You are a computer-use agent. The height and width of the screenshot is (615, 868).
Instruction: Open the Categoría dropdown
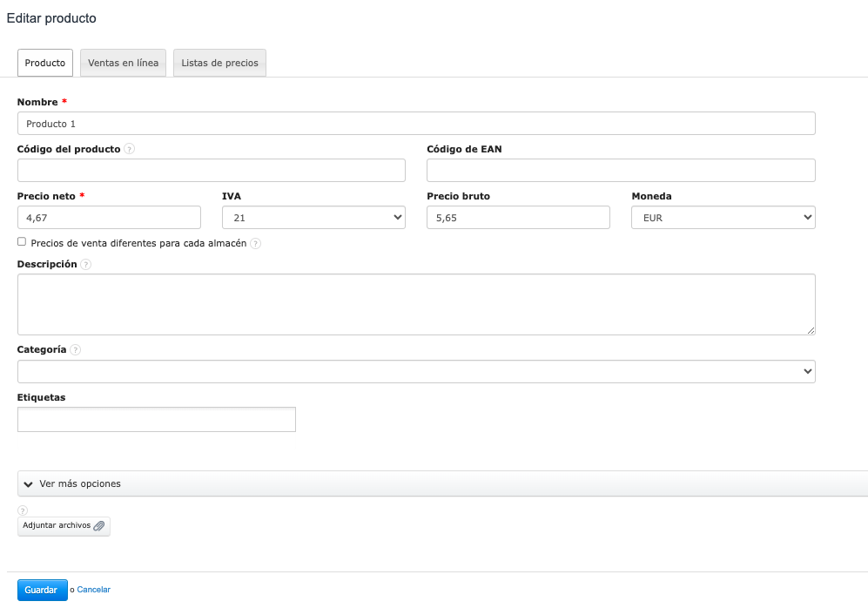coord(416,372)
